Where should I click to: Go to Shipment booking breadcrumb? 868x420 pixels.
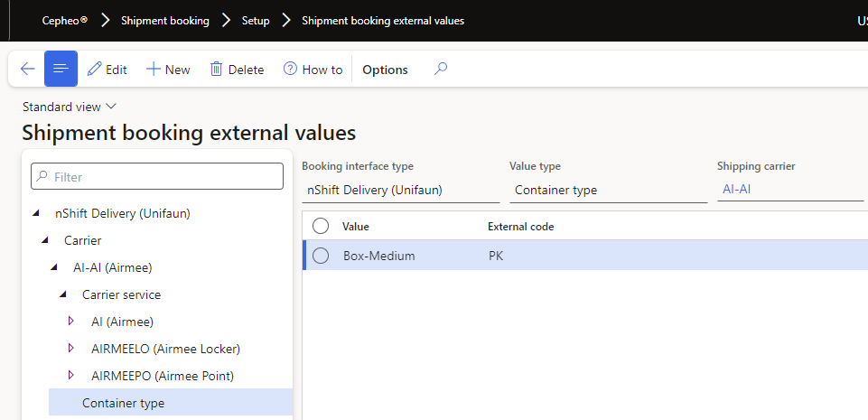click(164, 20)
